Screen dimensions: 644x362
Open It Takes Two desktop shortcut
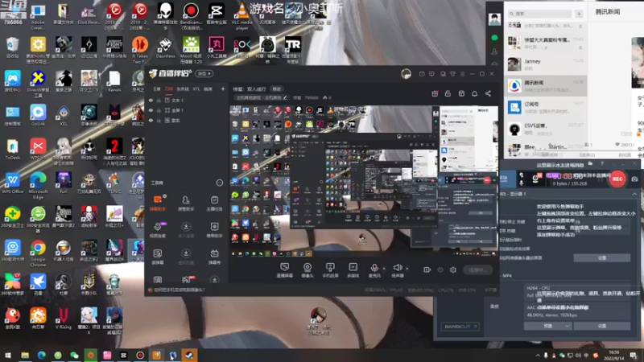[139, 50]
